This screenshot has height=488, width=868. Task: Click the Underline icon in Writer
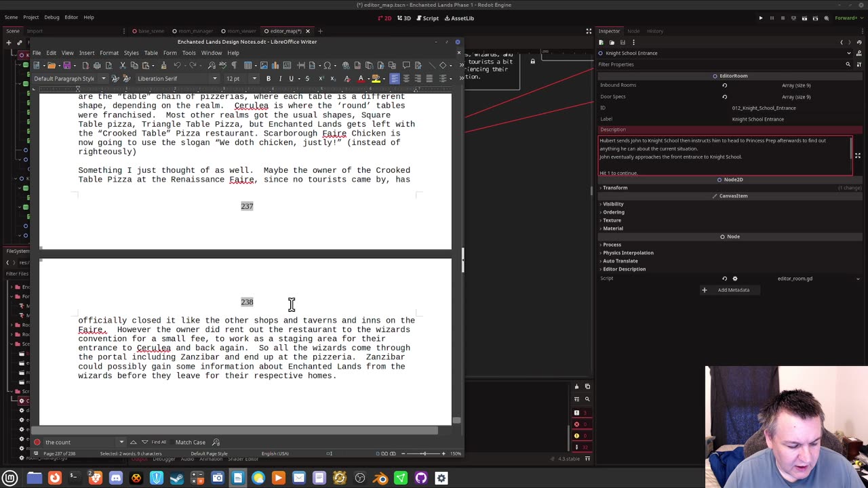pyautogui.click(x=292, y=79)
